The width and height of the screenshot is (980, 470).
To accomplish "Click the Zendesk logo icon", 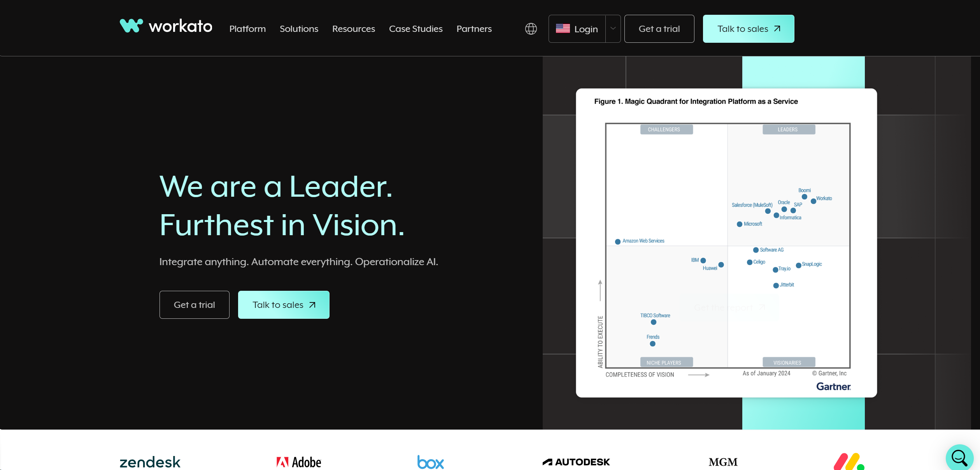I will (150, 462).
